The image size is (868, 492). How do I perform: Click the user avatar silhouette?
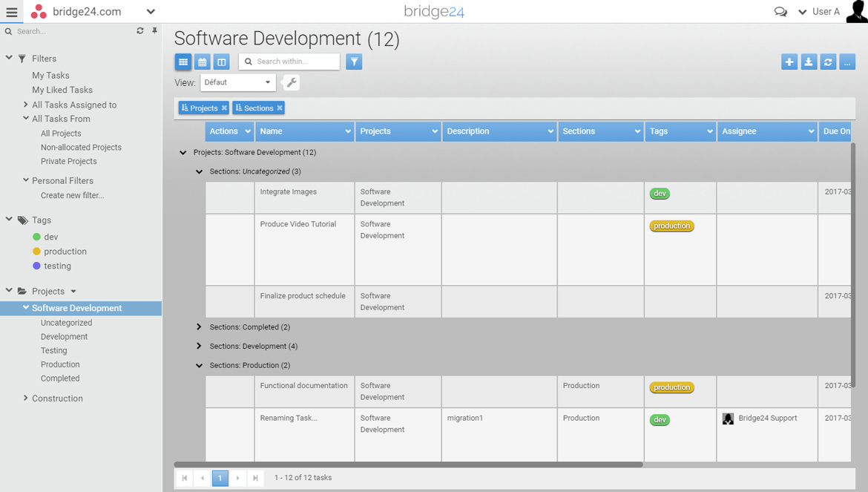tap(857, 12)
